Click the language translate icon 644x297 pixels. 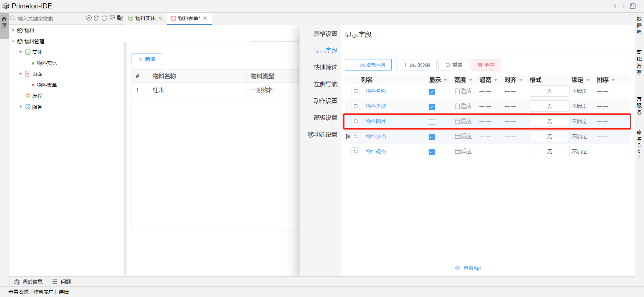tap(120, 18)
